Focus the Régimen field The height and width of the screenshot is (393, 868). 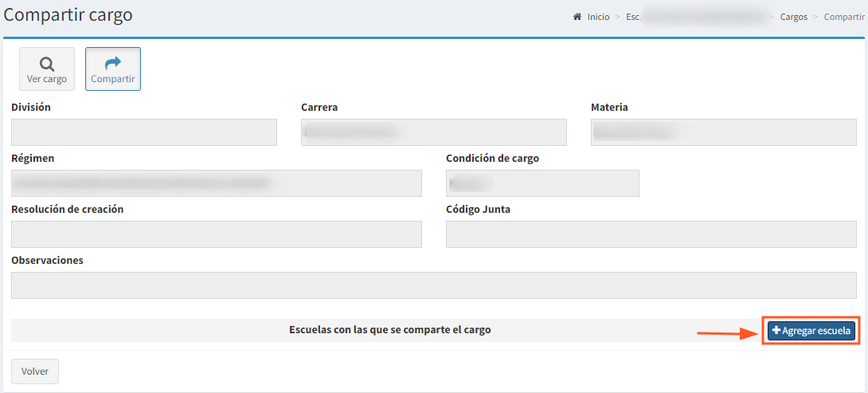(217, 183)
